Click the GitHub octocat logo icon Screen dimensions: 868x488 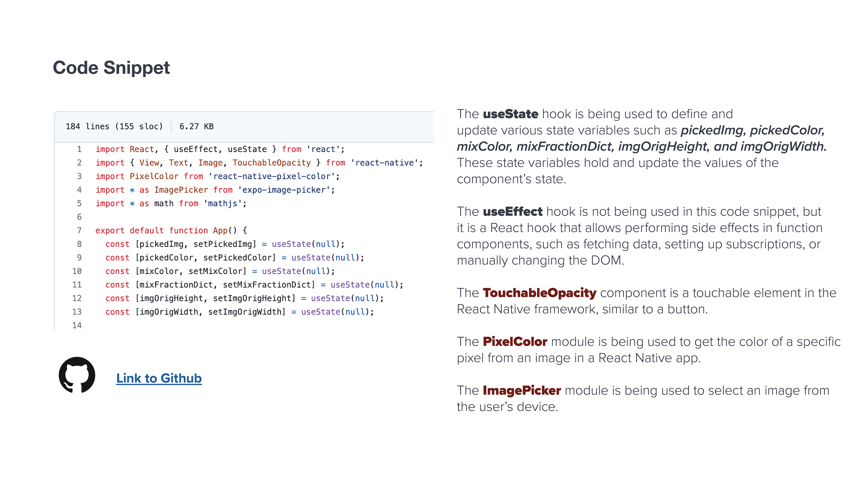[x=77, y=375]
